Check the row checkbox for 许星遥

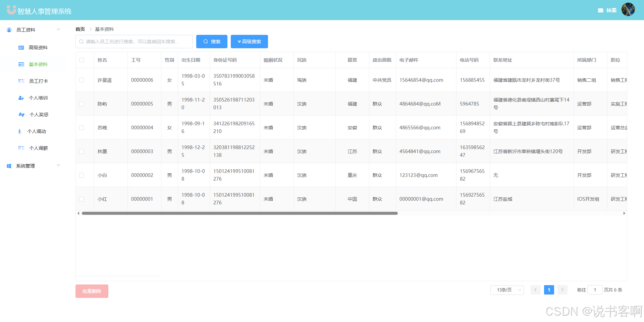point(82,80)
